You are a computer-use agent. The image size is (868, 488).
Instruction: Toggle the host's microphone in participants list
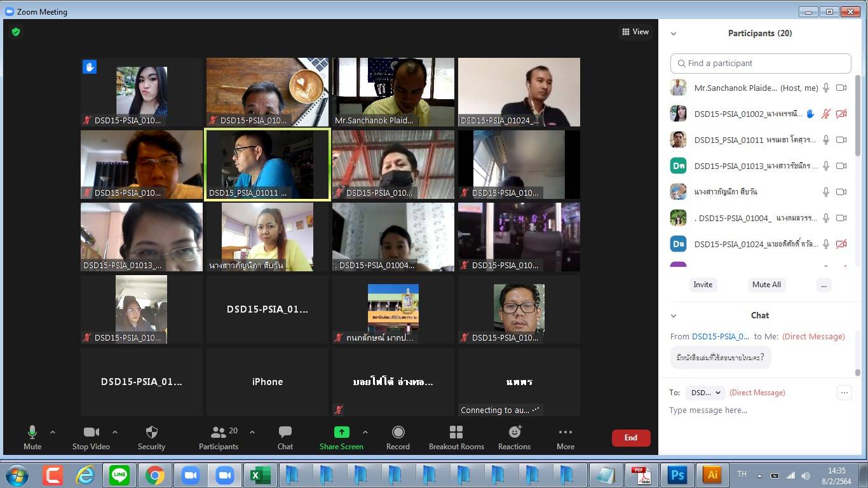pyautogui.click(x=826, y=88)
